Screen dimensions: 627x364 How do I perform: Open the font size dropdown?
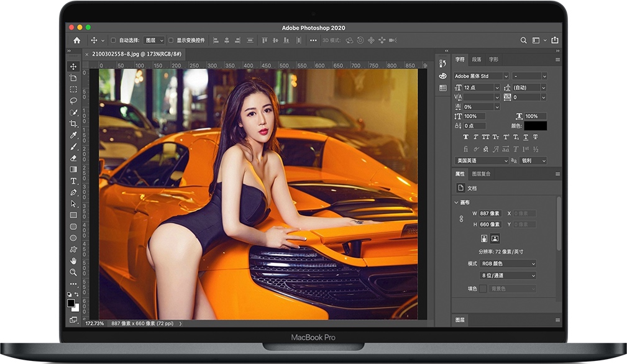[482, 88]
